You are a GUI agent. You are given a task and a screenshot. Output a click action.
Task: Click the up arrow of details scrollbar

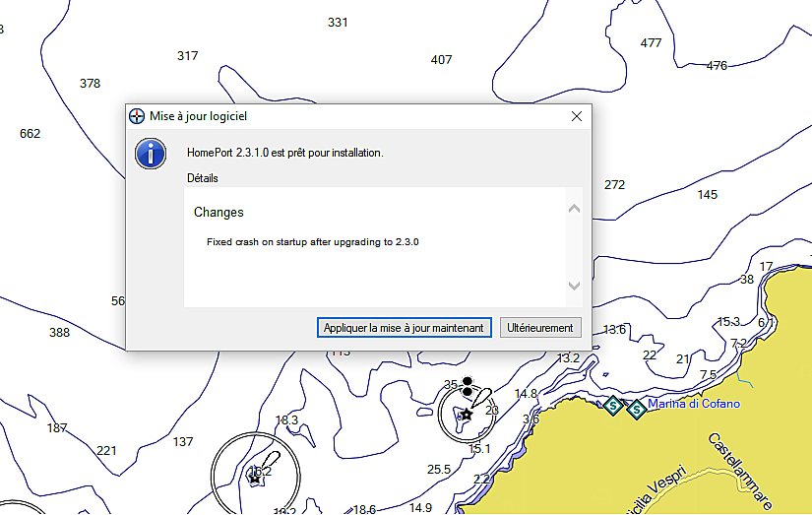pos(574,209)
